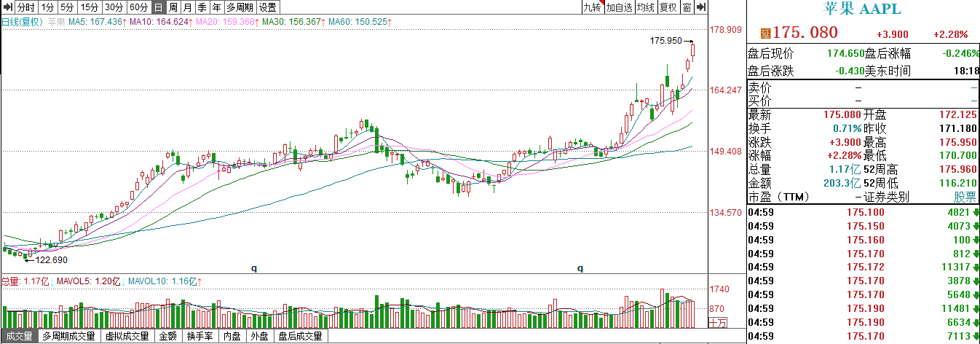Select the 60分 period

[x=138, y=7]
